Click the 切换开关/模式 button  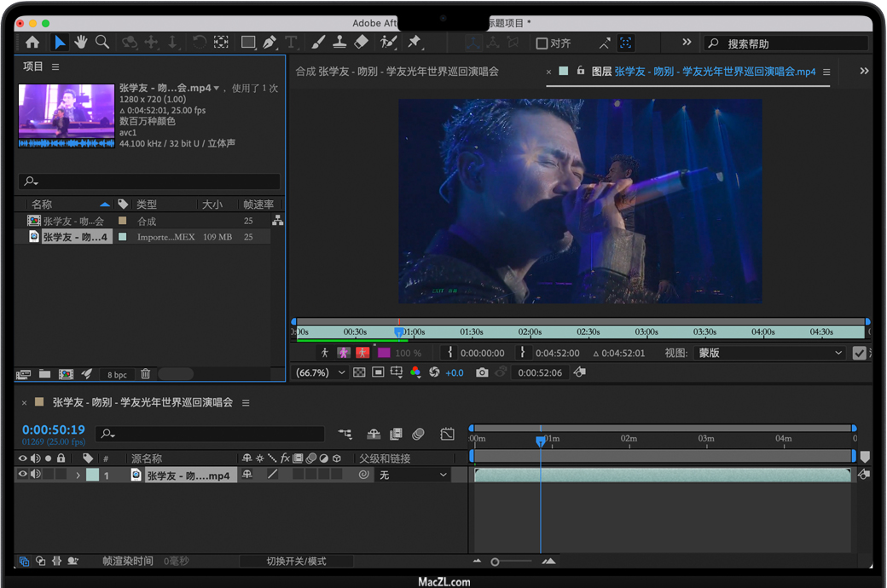pos(296,562)
